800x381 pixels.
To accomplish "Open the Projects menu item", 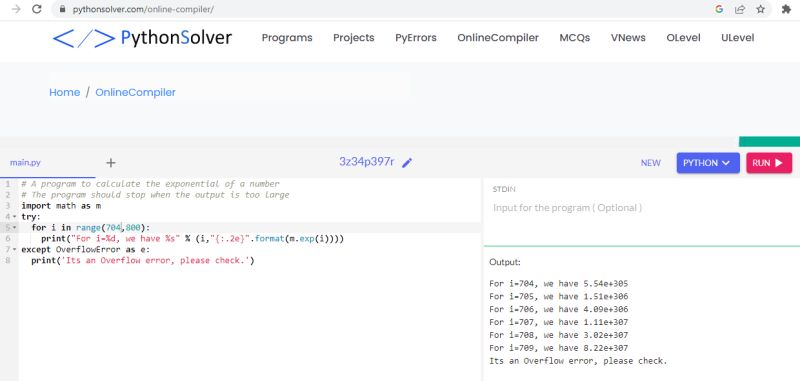I will [x=354, y=38].
